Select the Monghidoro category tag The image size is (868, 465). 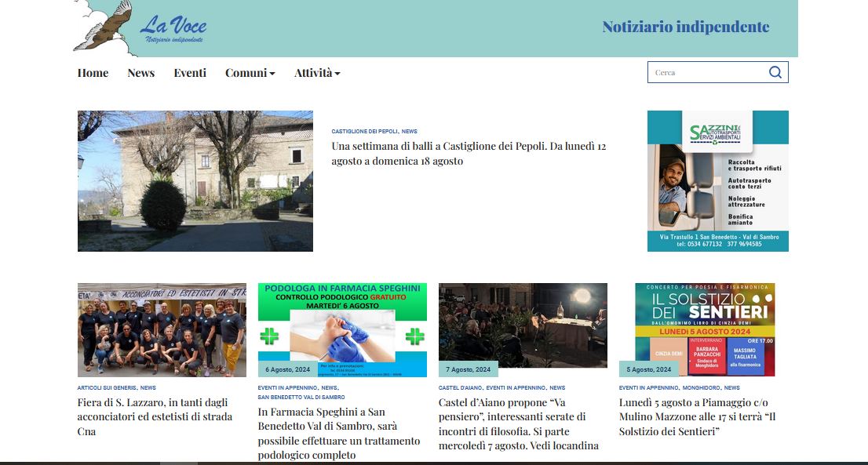[701, 388]
